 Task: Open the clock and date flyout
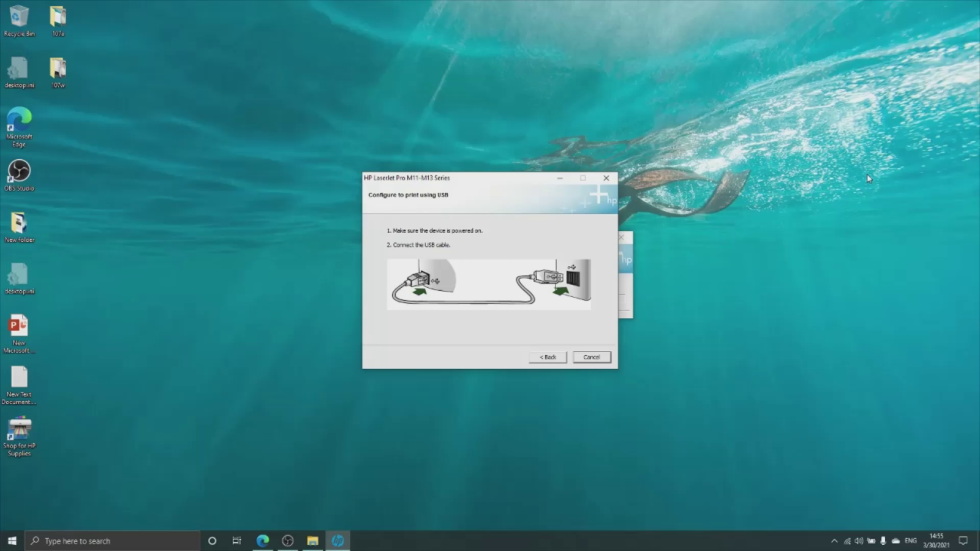(x=937, y=541)
